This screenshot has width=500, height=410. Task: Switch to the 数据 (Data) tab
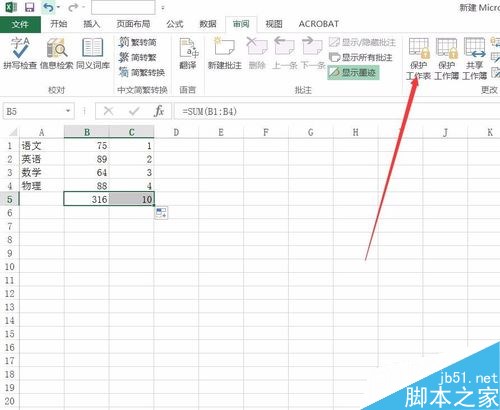coord(208,24)
